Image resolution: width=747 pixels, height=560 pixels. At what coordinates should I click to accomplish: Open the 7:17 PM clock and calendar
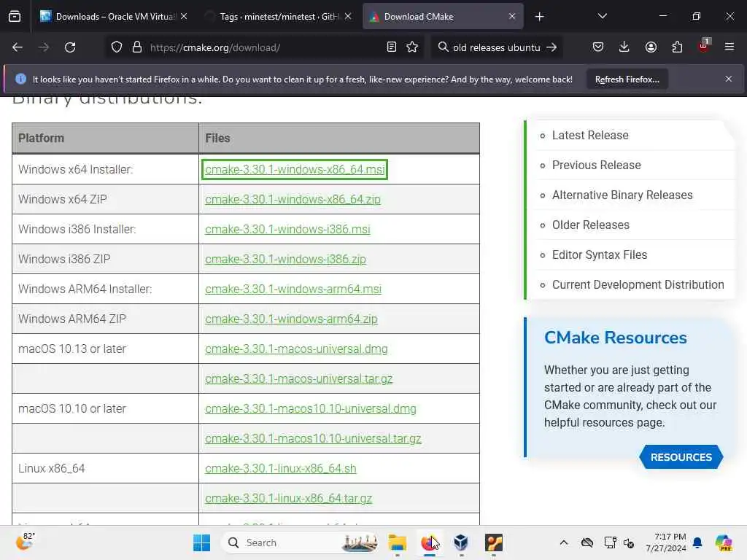point(666,542)
